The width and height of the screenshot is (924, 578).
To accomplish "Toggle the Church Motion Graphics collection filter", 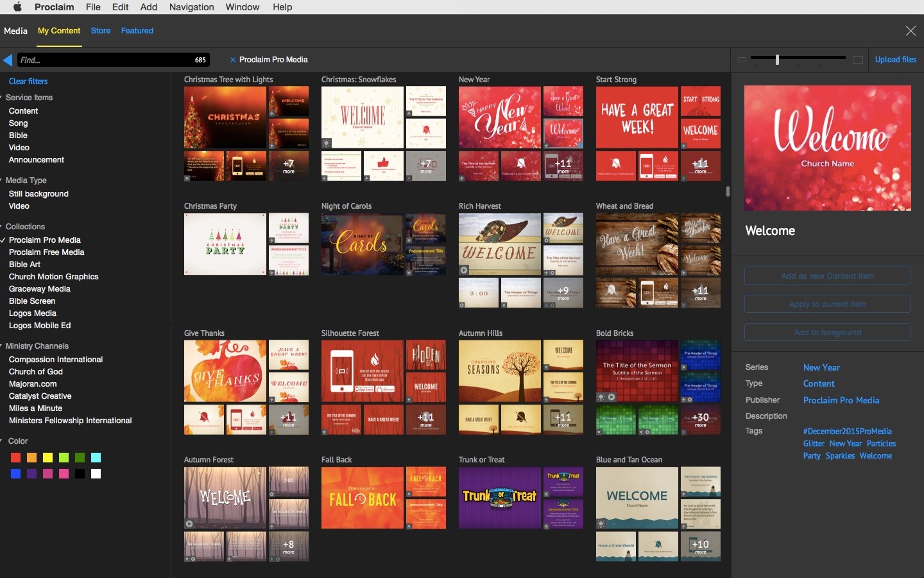I will pyautogui.click(x=53, y=277).
